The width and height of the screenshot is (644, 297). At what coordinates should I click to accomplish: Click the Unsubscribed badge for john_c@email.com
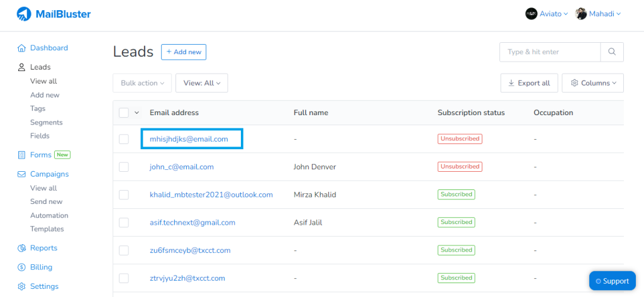(460, 167)
